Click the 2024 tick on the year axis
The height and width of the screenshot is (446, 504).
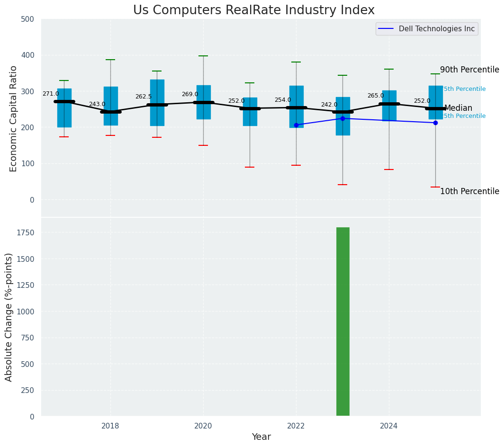(389, 426)
